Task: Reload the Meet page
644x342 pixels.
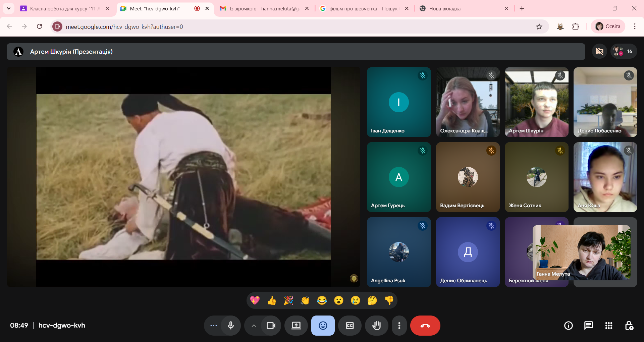Action: coord(39,26)
